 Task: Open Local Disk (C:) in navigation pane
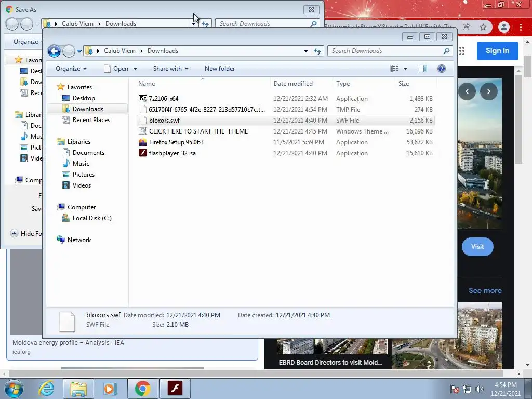(x=91, y=218)
